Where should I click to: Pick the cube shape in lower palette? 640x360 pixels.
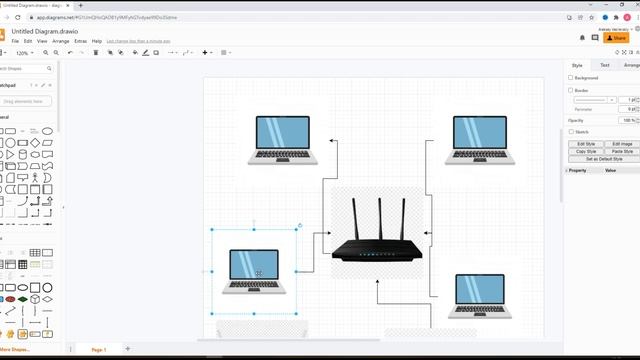(35, 299)
